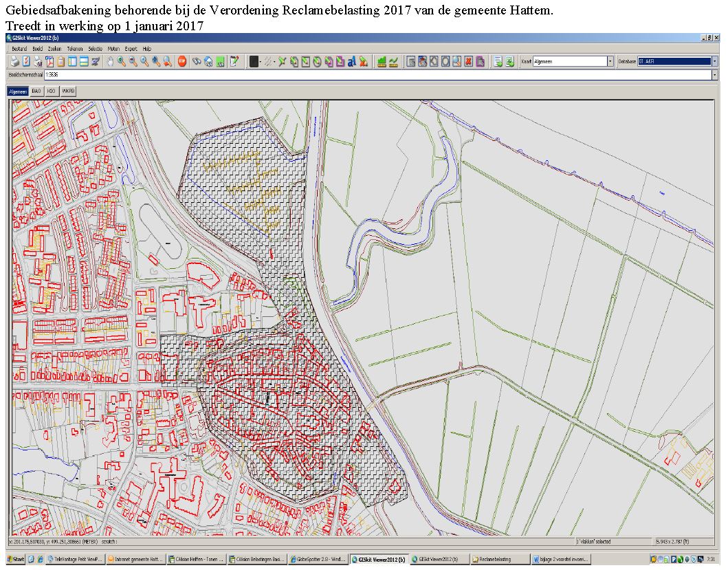The height and width of the screenshot is (570, 728).
Task: Select the H2O tab
Action: (x=52, y=91)
